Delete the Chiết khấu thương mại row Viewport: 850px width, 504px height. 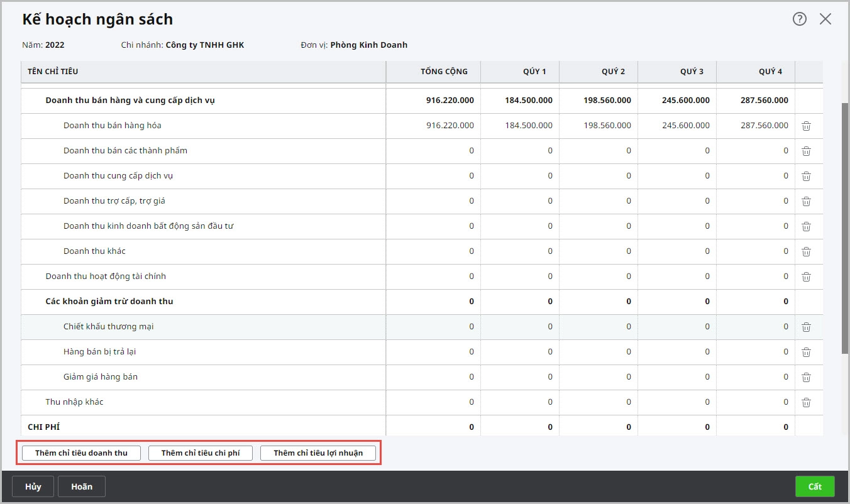(x=806, y=327)
